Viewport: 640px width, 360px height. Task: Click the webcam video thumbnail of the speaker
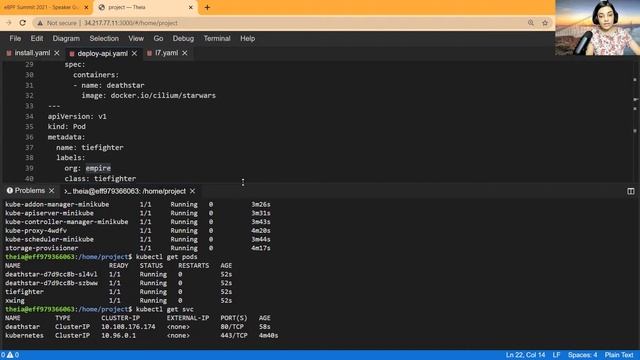(x=598, y=27)
